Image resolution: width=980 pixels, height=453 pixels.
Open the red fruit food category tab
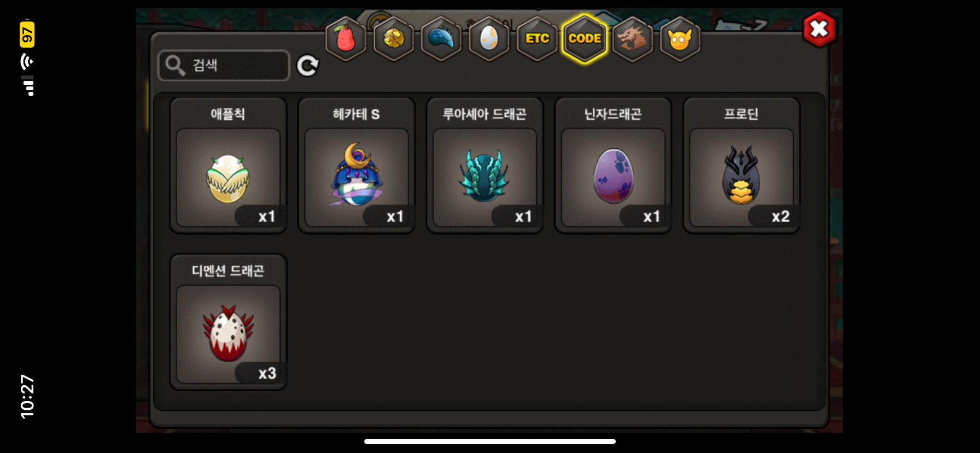(346, 39)
